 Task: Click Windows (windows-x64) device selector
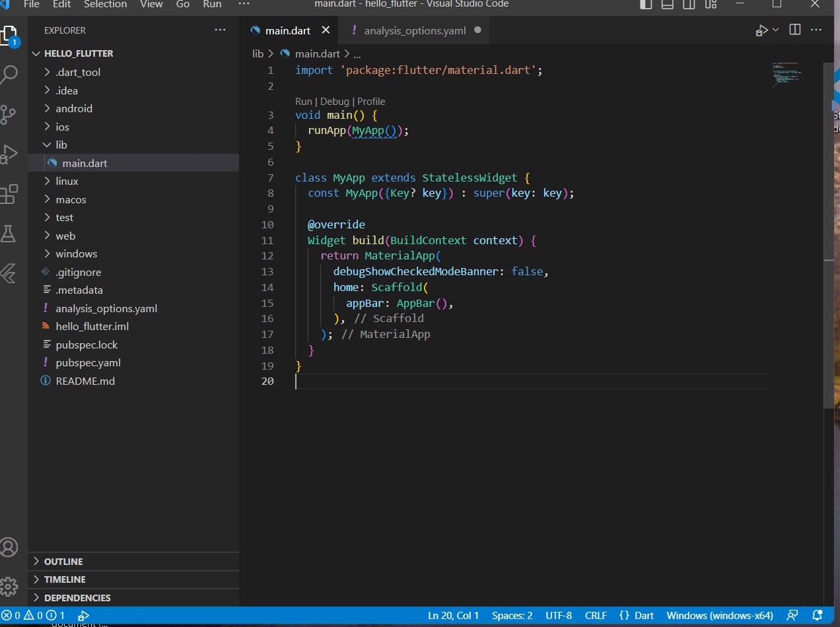(x=720, y=616)
